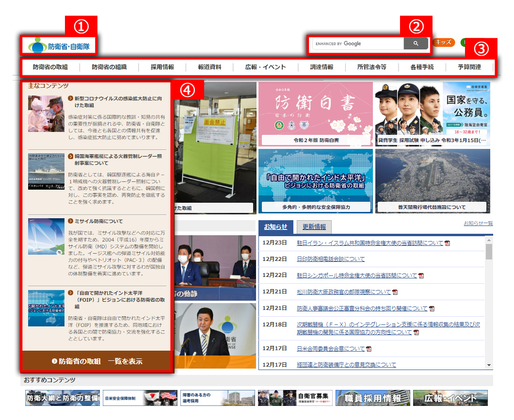Open the 防衛省の組織 menu

[109, 67]
